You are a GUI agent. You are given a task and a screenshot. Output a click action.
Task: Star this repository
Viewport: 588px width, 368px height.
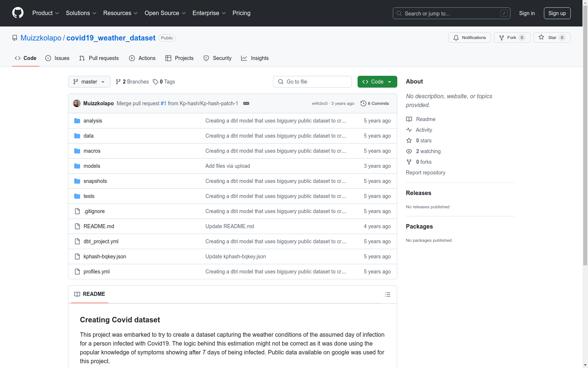[x=552, y=38]
